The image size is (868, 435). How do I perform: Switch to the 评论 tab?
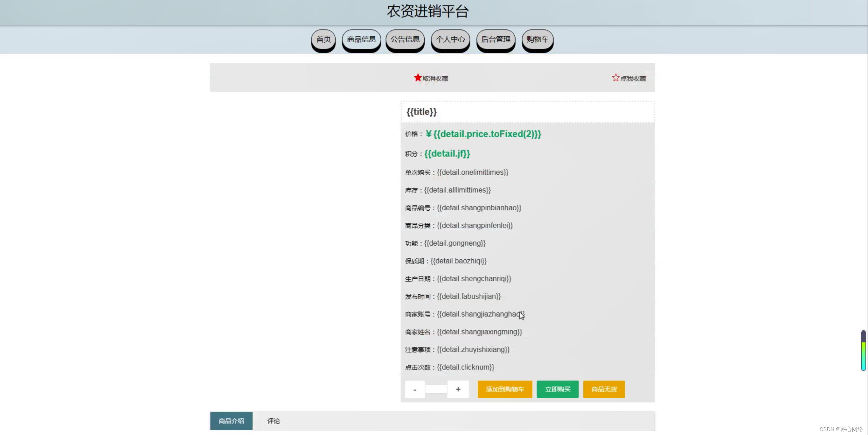click(273, 421)
